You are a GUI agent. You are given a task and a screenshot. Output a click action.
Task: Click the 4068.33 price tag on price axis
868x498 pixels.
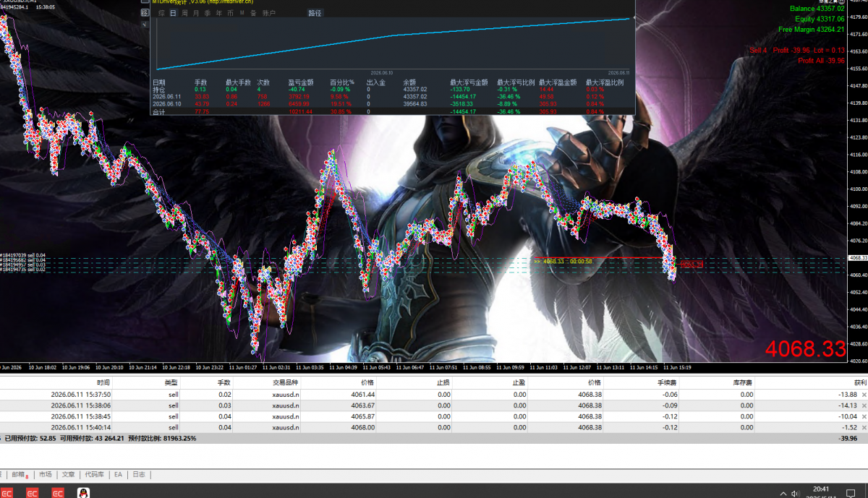click(858, 257)
